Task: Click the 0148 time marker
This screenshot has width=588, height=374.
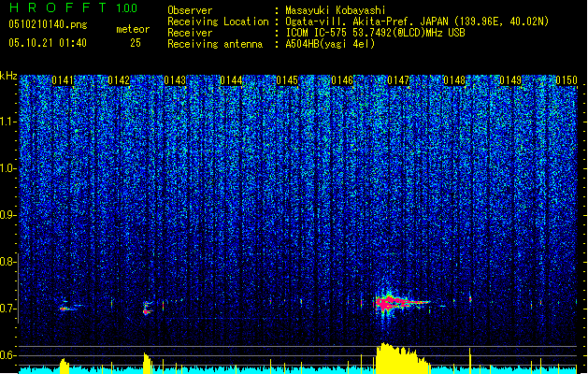Action: pyautogui.click(x=454, y=80)
